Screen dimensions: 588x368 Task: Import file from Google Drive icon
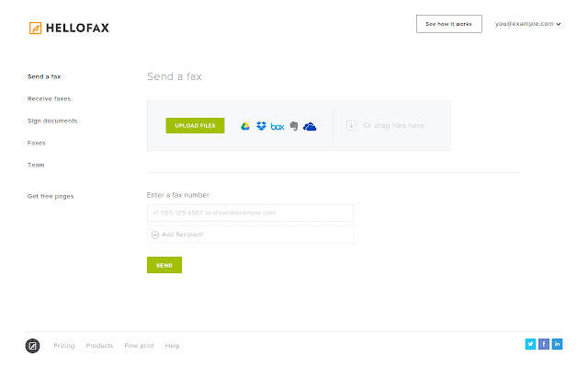pyautogui.click(x=245, y=126)
